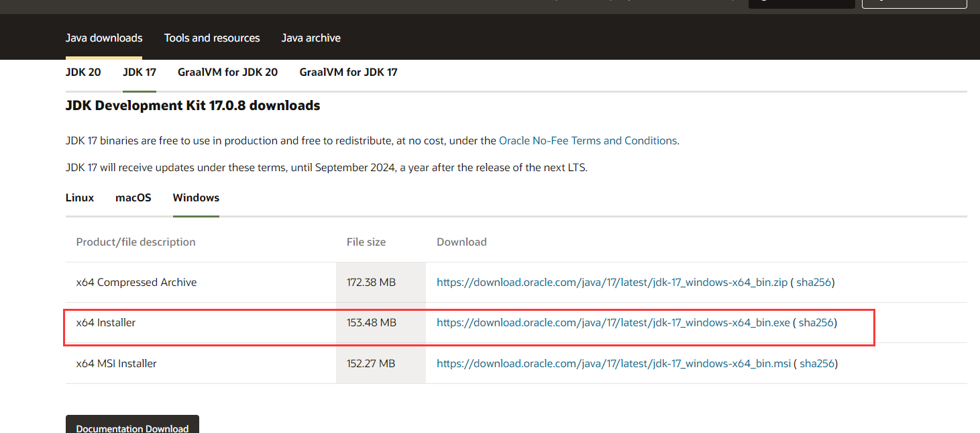Download the x64 MSI Installer link
980x433 pixels.
pyautogui.click(x=614, y=364)
